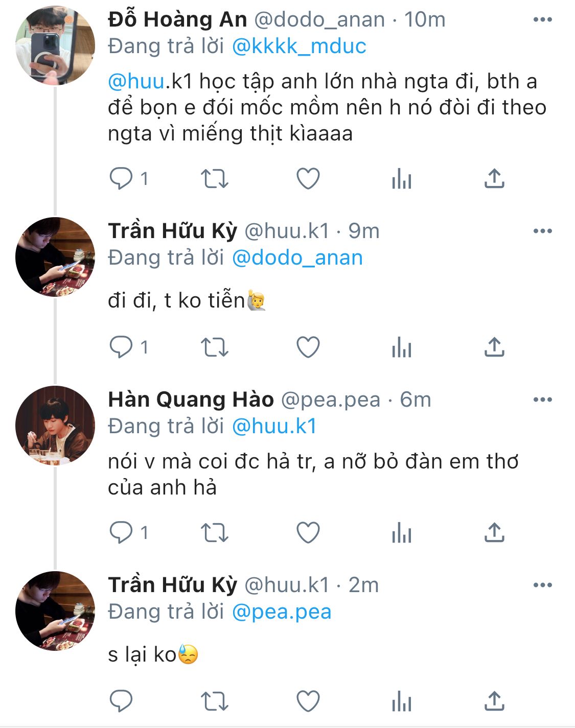Viewport: 575px width, 728px height.
Task: Open more options on Hàn Quang Hào's tweet
Action: pos(542,400)
